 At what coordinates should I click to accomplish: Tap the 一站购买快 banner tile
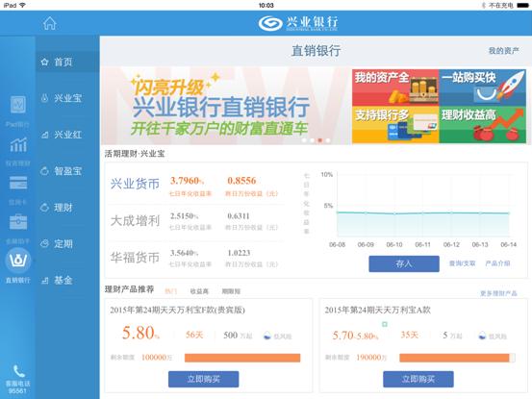pos(483,87)
